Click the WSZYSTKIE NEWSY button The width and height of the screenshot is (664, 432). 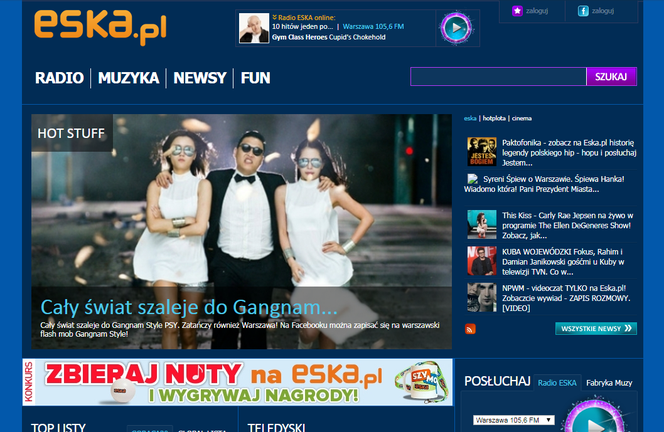point(596,329)
